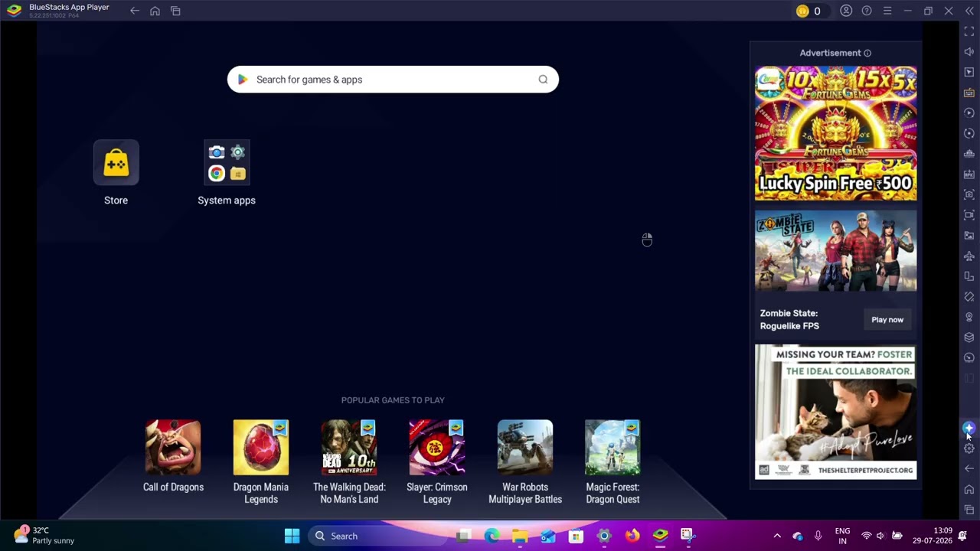Open the coin balance counter

[808, 11]
